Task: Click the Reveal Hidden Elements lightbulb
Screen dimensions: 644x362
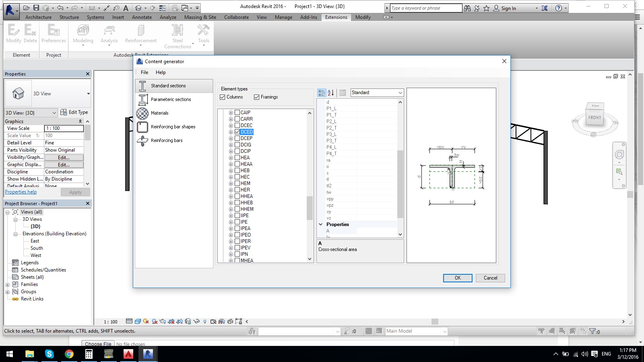Action: click(x=205, y=322)
